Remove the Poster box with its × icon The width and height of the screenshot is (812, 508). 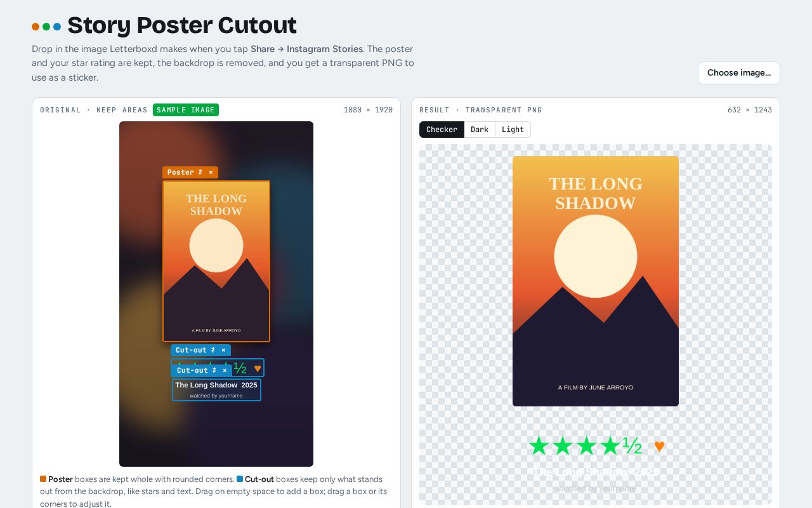click(x=211, y=172)
